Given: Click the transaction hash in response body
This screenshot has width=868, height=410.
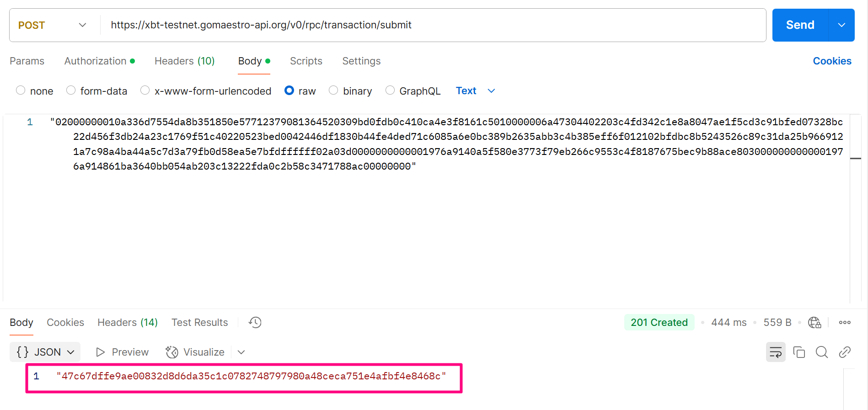Looking at the screenshot, I should (x=251, y=376).
